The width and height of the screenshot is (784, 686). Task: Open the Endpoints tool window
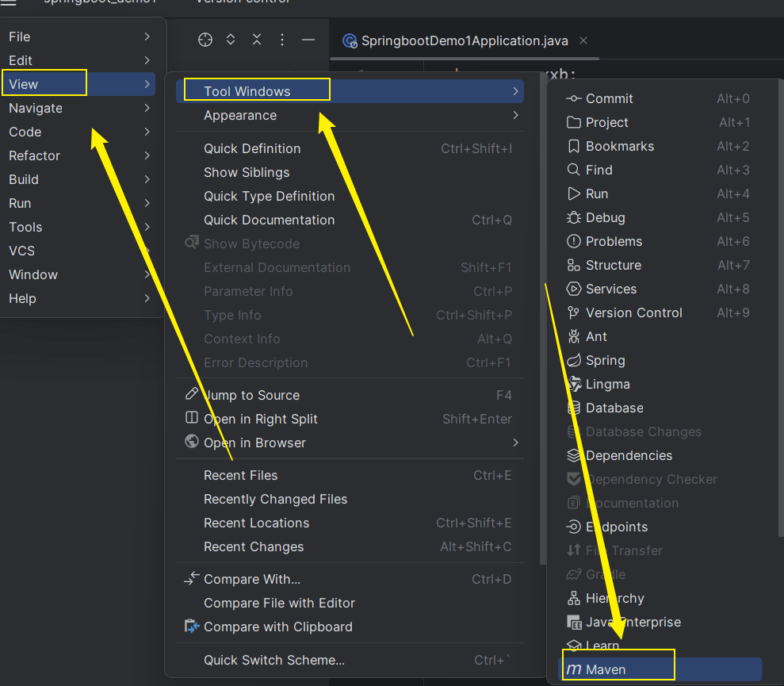(660, 527)
